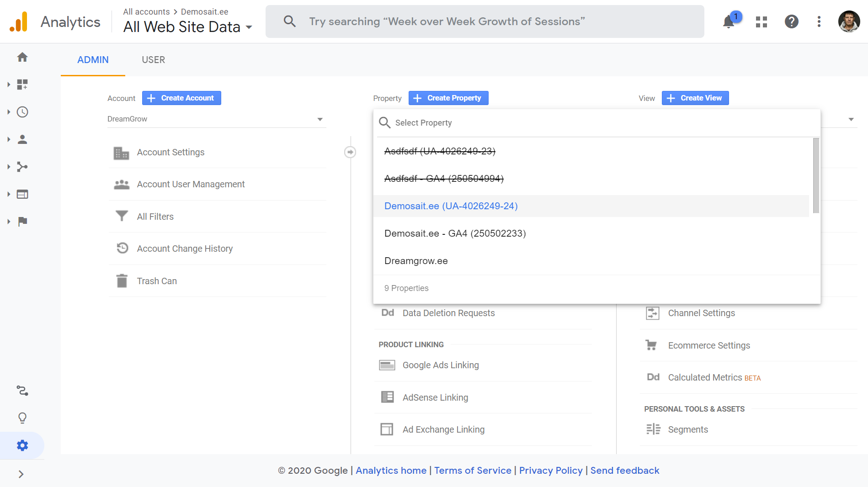
Task: Click the Admin gear icon
Action: click(x=22, y=445)
